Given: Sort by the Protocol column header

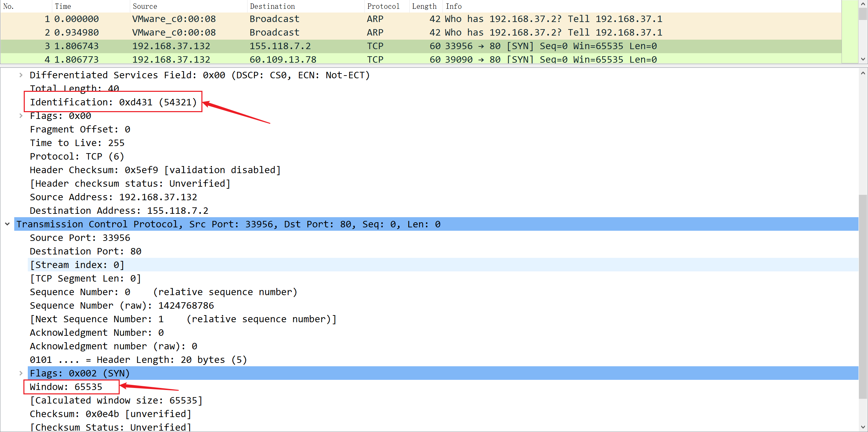Looking at the screenshot, I should (383, 6).
